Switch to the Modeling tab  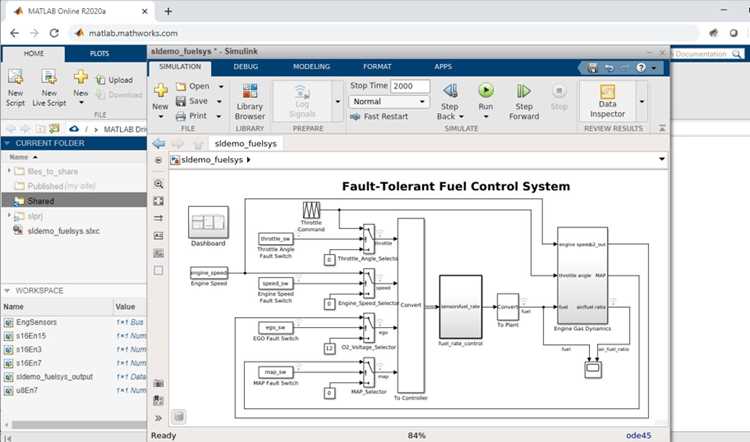pyautogui.click(x=311, y=67)
